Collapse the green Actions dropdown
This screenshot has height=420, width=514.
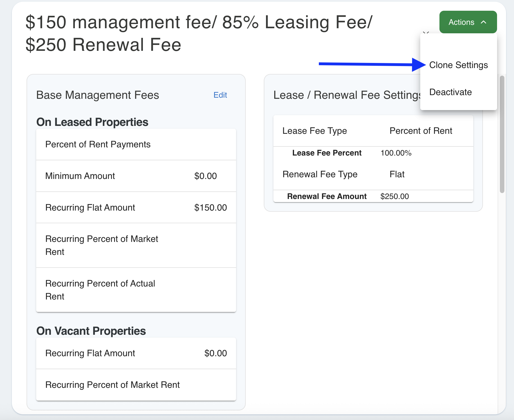[468, 22]
